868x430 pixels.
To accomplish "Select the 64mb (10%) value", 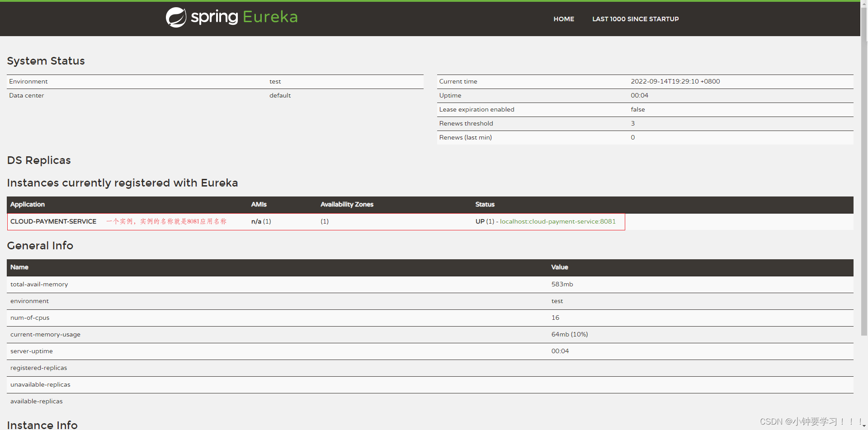I will (x=569, y=334).
